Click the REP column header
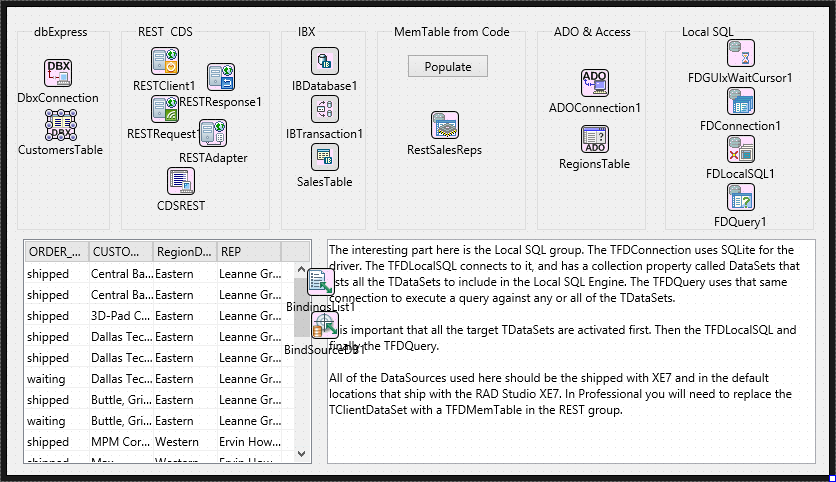Viewport: 836px width, 482px height. coord(249,252)
